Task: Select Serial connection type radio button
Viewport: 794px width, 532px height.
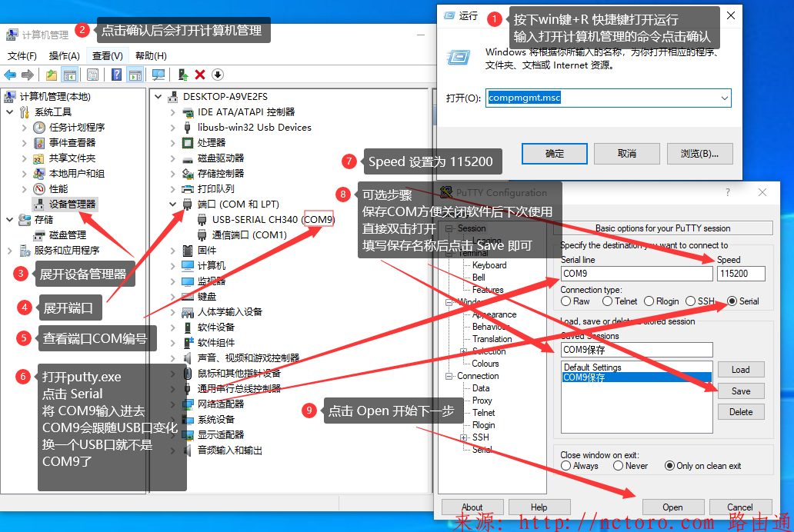Action: pos(732,301)
